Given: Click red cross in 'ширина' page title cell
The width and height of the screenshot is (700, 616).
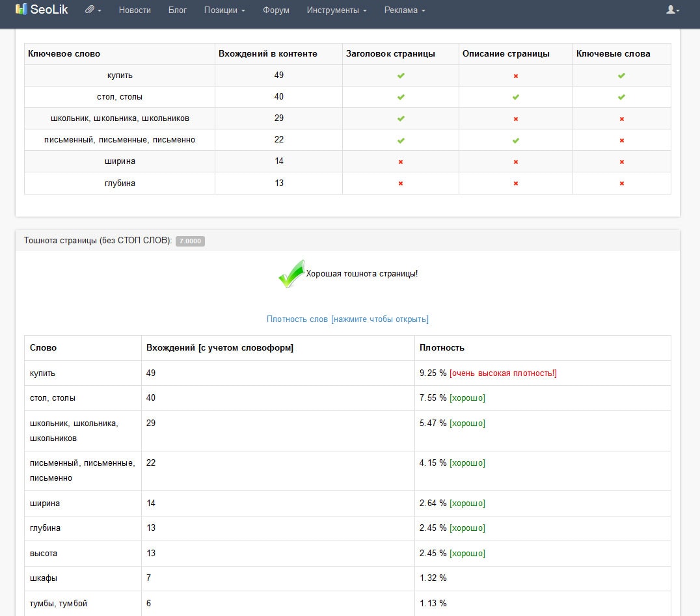Looking at the screenshot, I should (401, 162).
